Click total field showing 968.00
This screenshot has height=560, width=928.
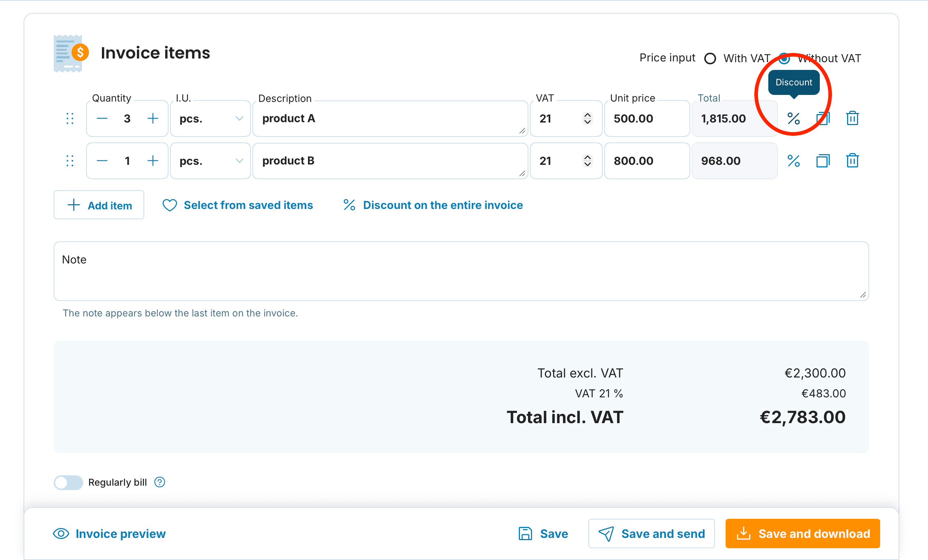click(734, 161)
